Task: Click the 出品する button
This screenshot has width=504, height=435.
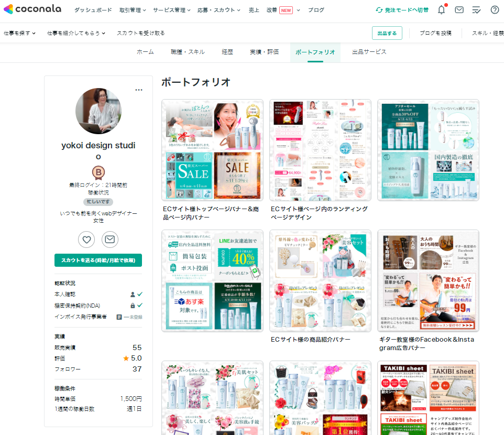Action: tap(387, 33)
